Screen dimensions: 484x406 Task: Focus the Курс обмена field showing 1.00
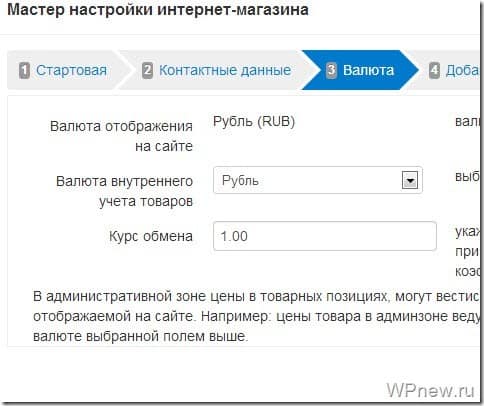pos(325,236)
